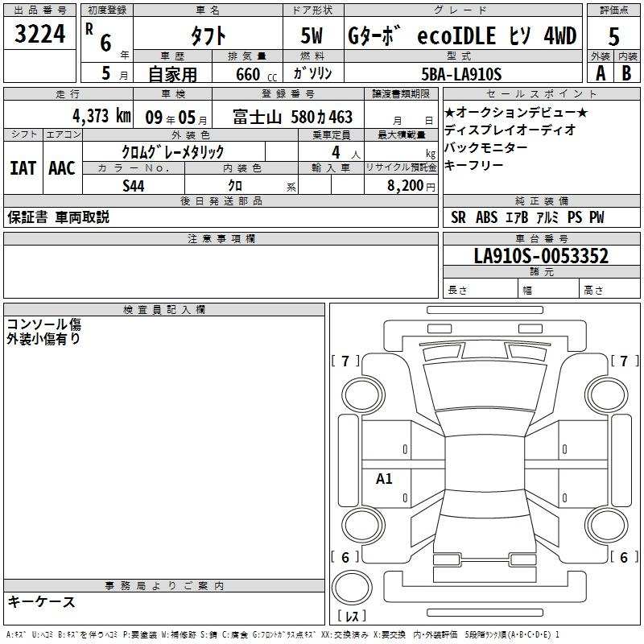The height and width of the screenshot is (644, 644).
Task: Select the exterior grade A cell
Action: 600,73
